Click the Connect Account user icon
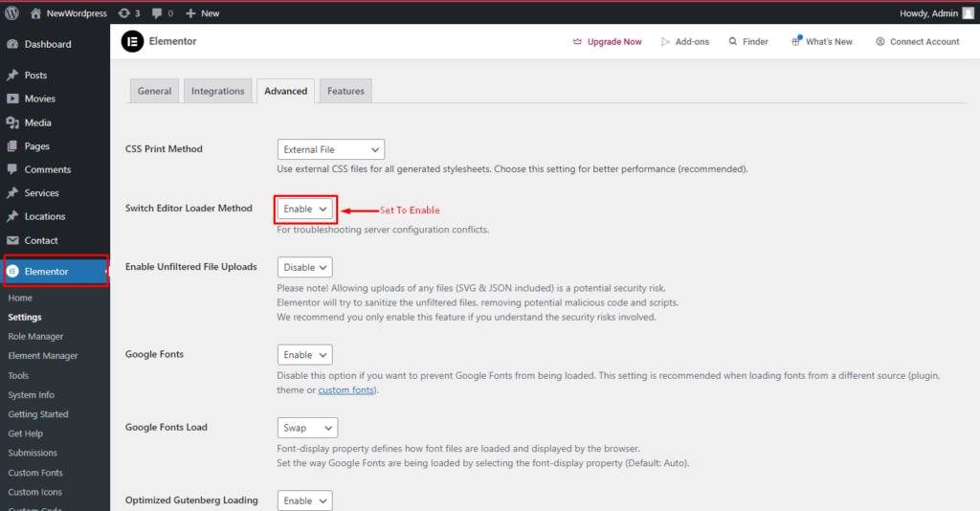 coord(880,42)
